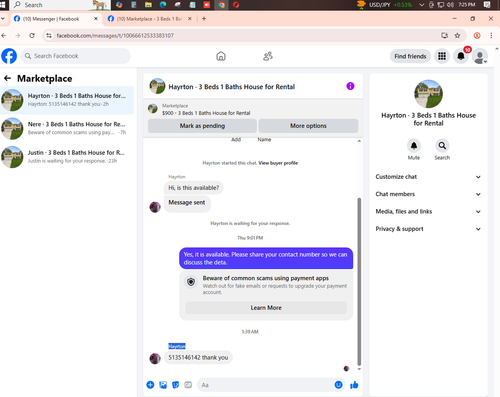Open Justin conversation in list
500x397 pixels.
67,157
